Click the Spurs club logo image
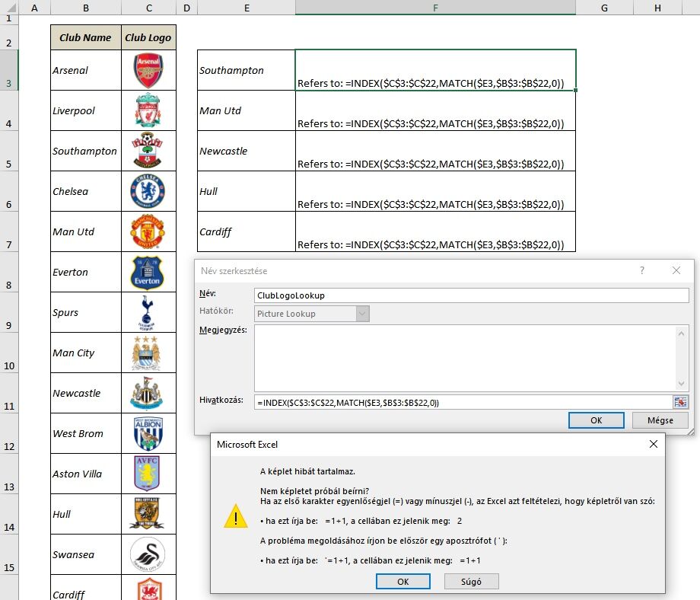This screenshot has width=700, height=600. click(146, 312)
